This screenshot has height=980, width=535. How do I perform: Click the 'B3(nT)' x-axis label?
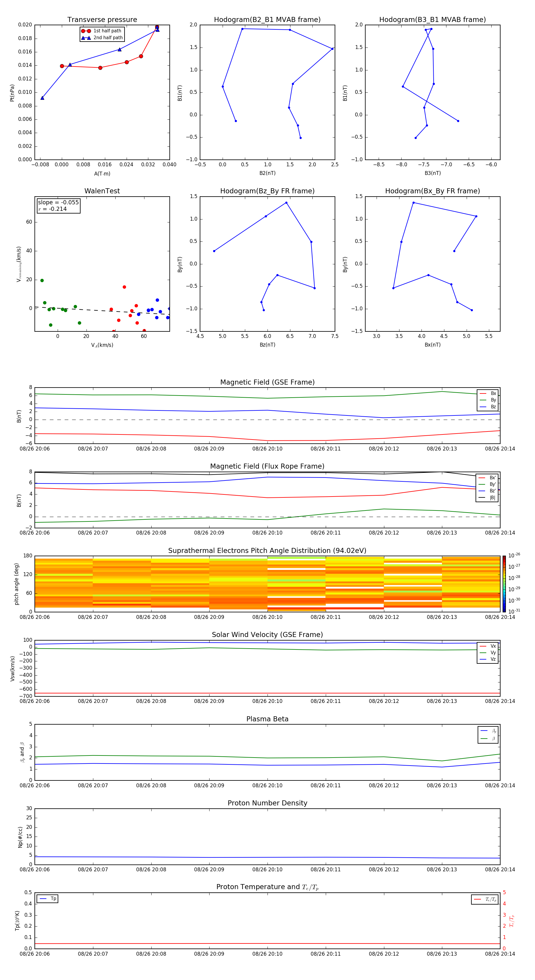(432, 173)
